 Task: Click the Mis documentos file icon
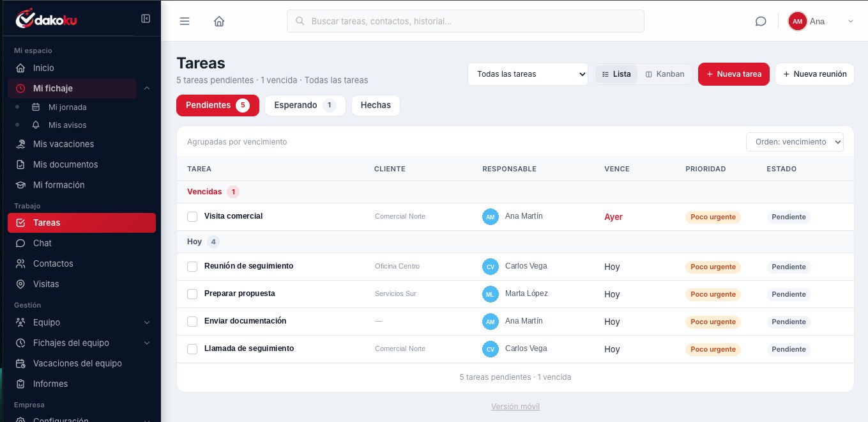[x=20, y=164]
